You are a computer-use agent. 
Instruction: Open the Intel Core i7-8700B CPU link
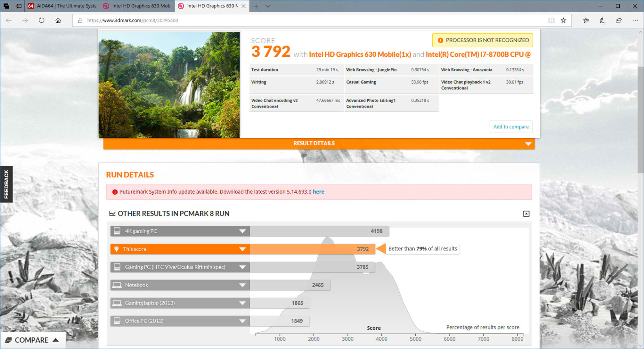coord(478,55)
